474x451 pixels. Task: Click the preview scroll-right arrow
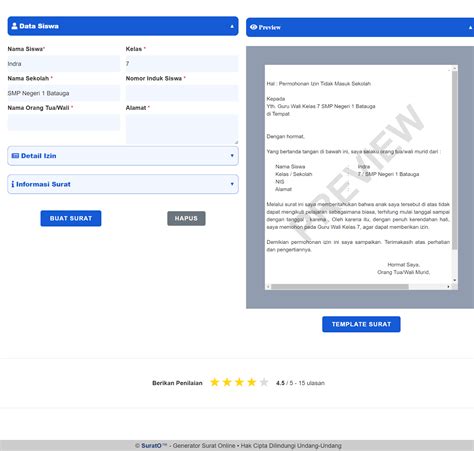[x=448, y=287]
